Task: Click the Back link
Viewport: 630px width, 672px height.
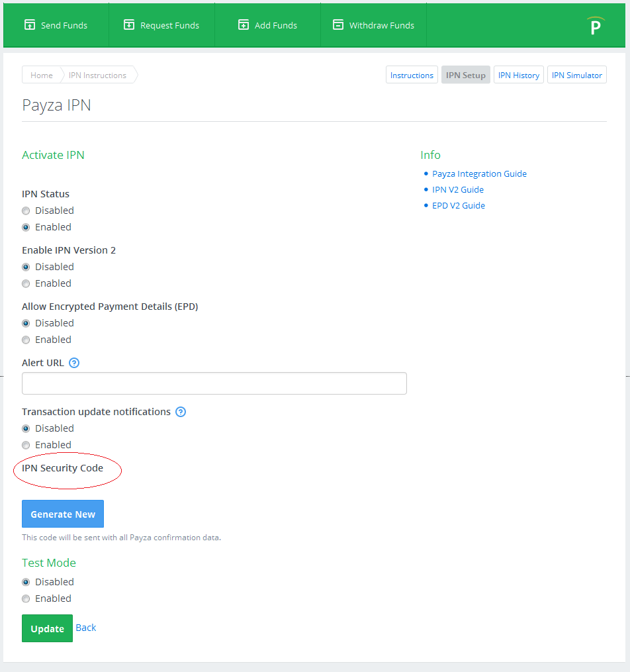Action: click(x=85, y=628)
